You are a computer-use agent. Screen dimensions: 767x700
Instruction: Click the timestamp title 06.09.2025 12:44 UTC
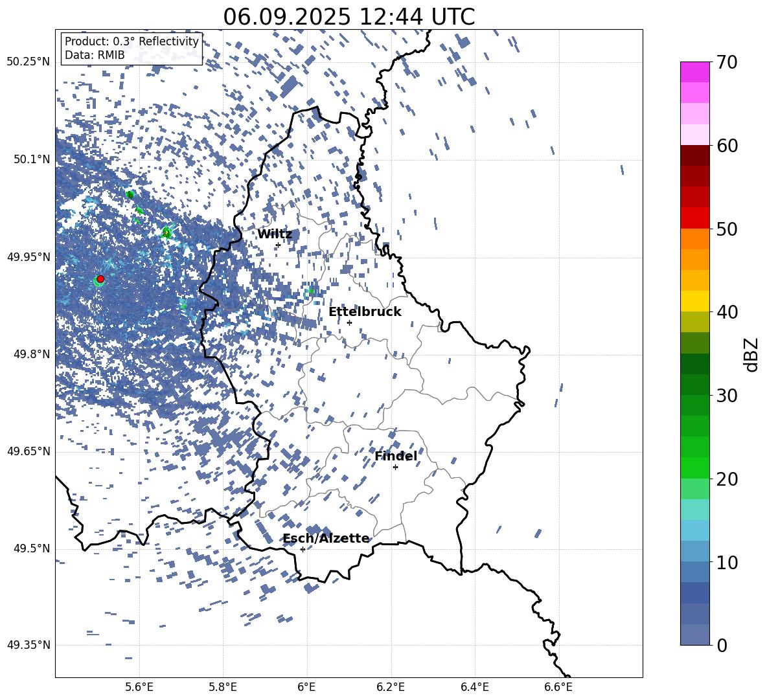349,17
